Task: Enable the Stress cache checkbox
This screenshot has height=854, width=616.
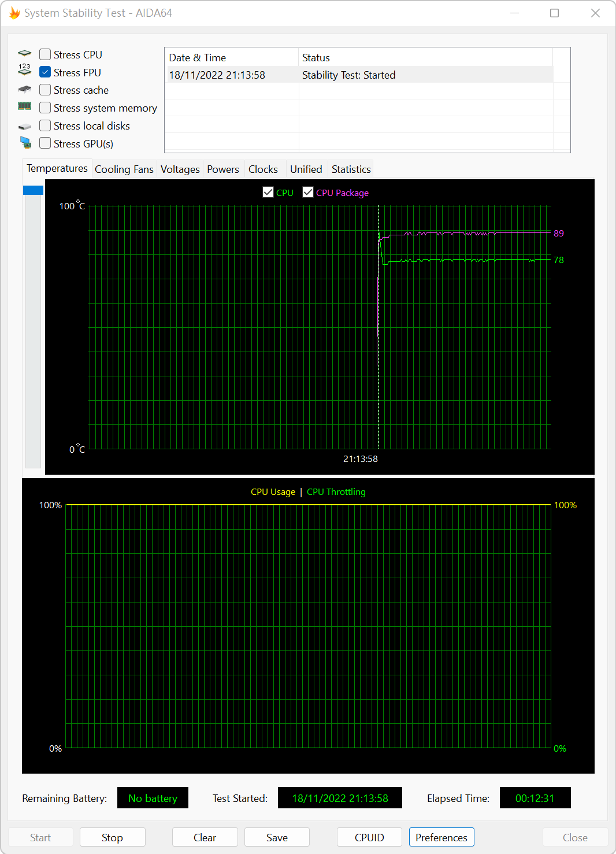Action: (45, 90)
